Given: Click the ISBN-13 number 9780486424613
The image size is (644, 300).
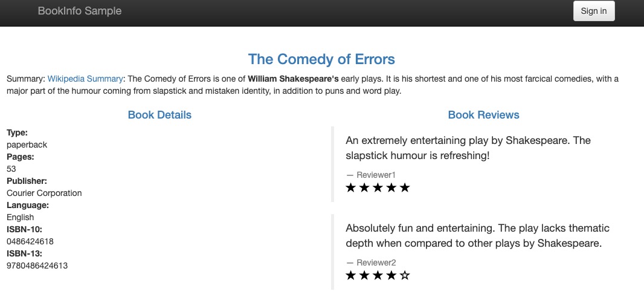Looking at the screenshot, I should [x=37, y=266].
